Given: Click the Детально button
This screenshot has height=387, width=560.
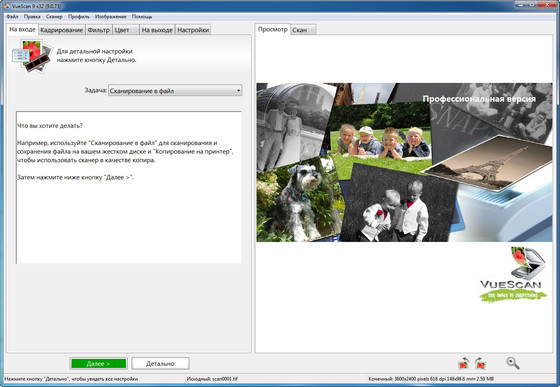Looking at the screenshot, I should 160,363.
